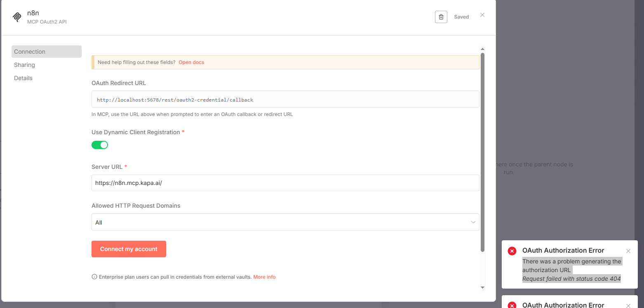Close the n8n credential dialog
The image size is (644, 308).
coord(482,15)
